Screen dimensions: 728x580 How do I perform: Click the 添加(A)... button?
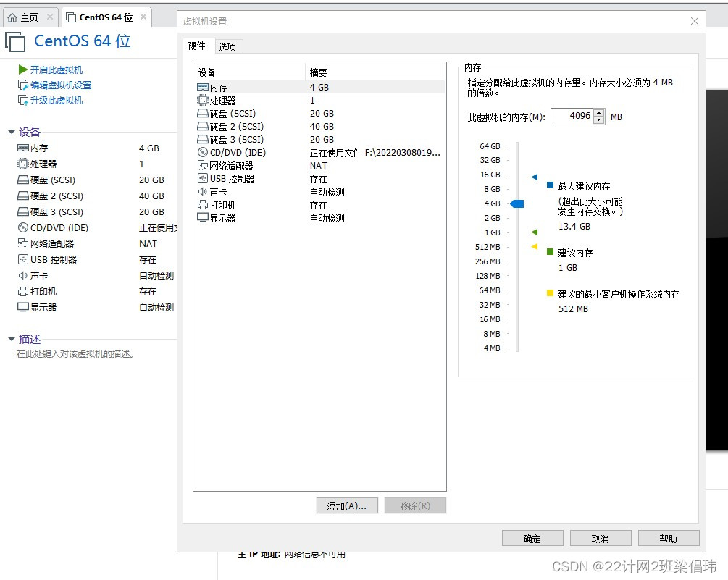(x=347, y=505)
